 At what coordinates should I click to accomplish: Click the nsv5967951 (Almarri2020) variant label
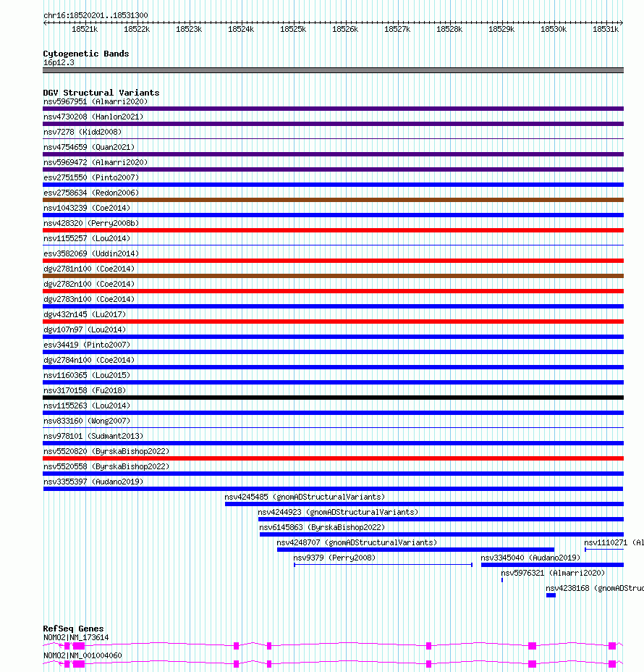pyautogui.click(x=96, y=101)
